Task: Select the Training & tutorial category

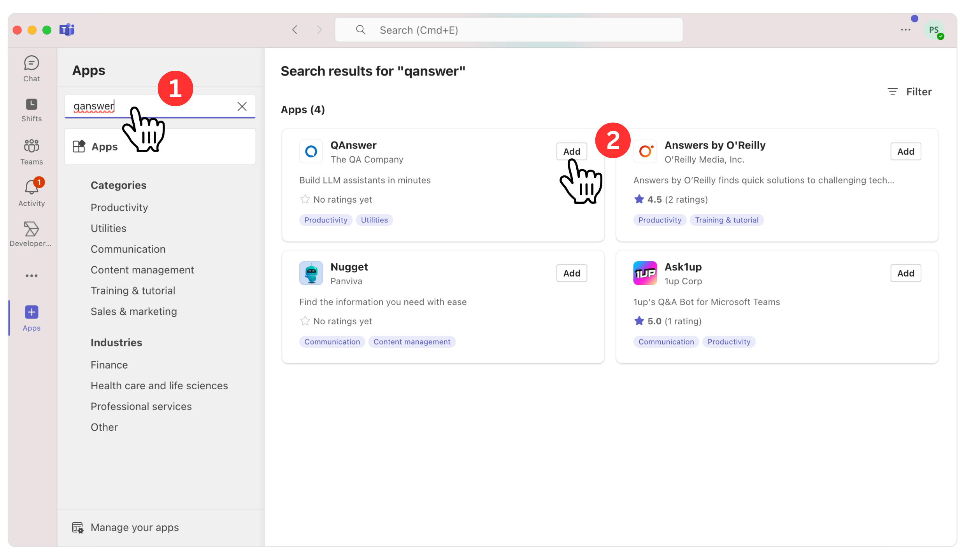Action: tap(133, 291)
